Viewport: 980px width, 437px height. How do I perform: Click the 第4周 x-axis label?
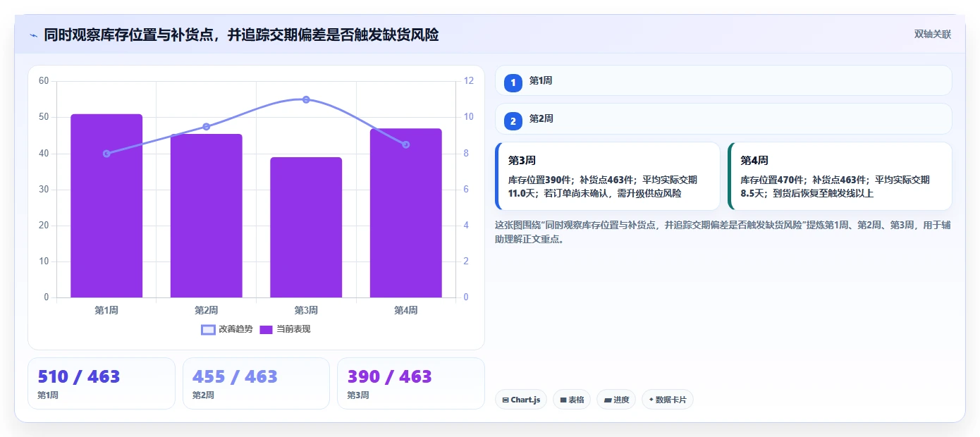(406, 310)
